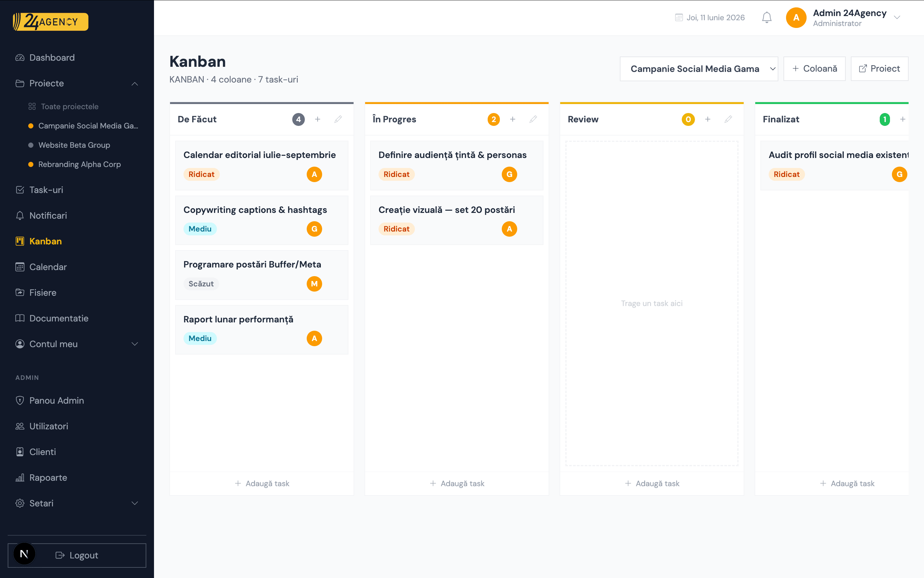Click assignee A on Creație vizuală card
The image size is (924, 578).
pyautogui.click(x=509, y=229)
